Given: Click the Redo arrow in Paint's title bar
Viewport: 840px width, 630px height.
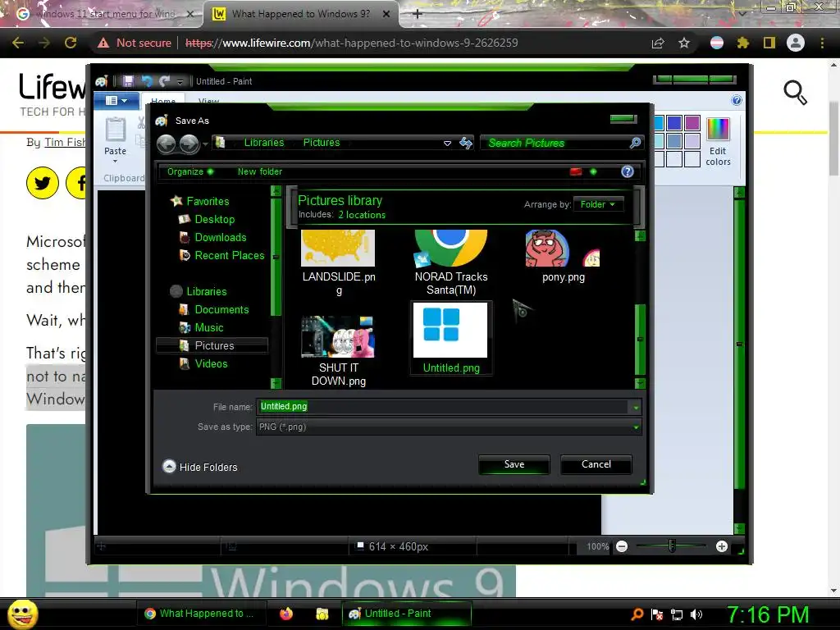Looking at the screenshot, I should tap(164, 81).
